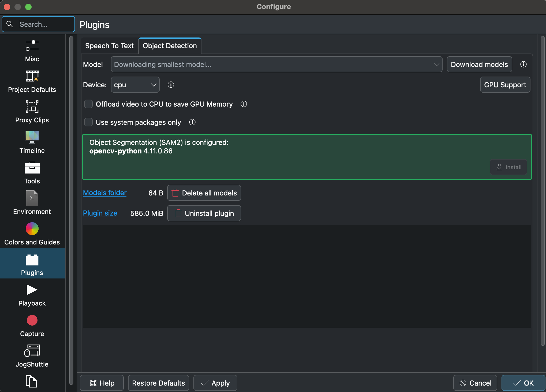The image size is (546, 392).
Task: Click the info icon next to Download models
Action: (x=523, y=64)
